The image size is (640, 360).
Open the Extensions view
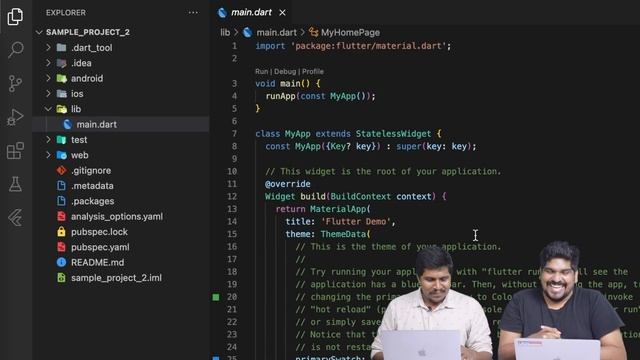click(x=16, y=151)
